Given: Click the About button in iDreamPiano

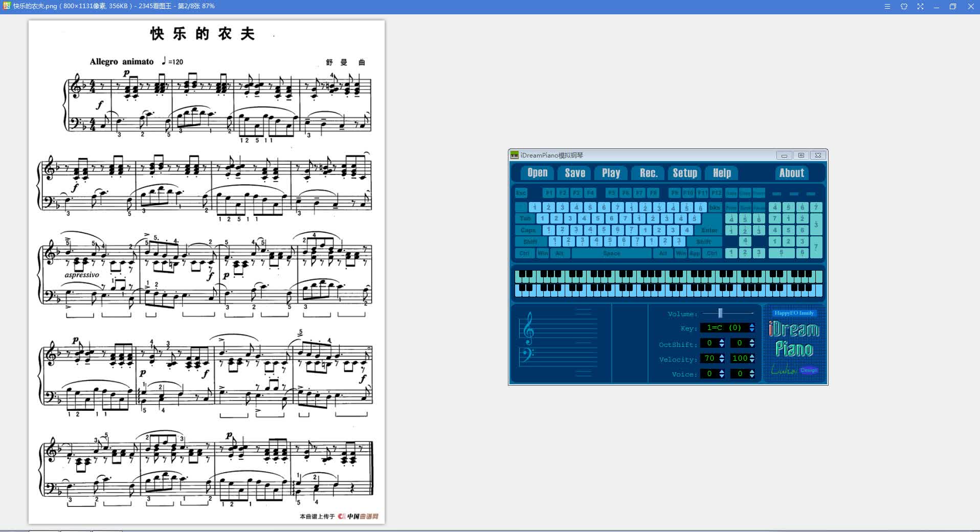Looking at the screenshot, I should [x=791, y=173].
